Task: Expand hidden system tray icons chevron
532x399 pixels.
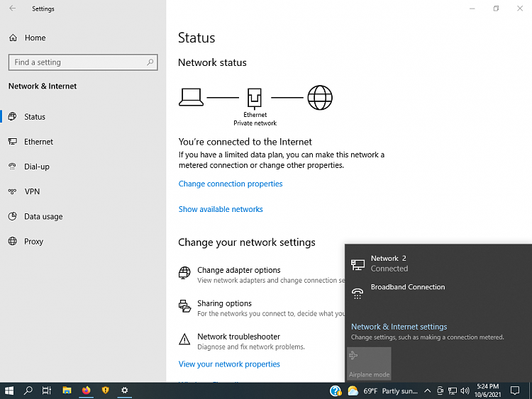Action: tap(427, 390)
